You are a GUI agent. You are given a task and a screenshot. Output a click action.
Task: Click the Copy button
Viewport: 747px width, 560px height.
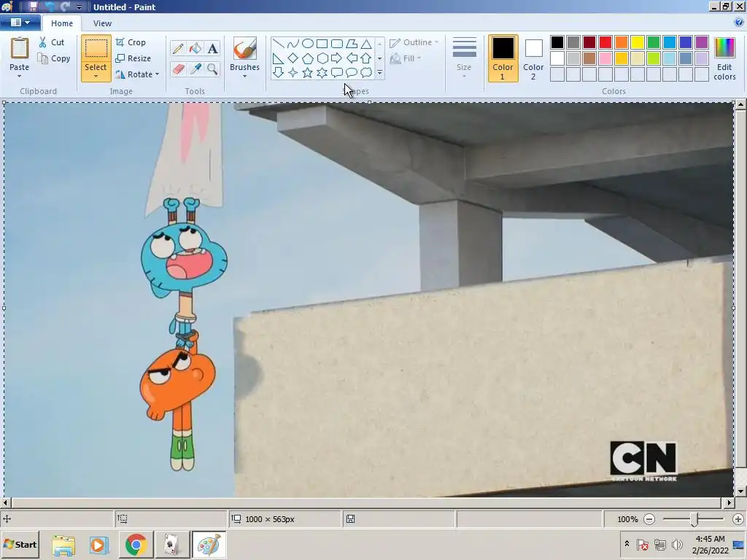point(54,58)
